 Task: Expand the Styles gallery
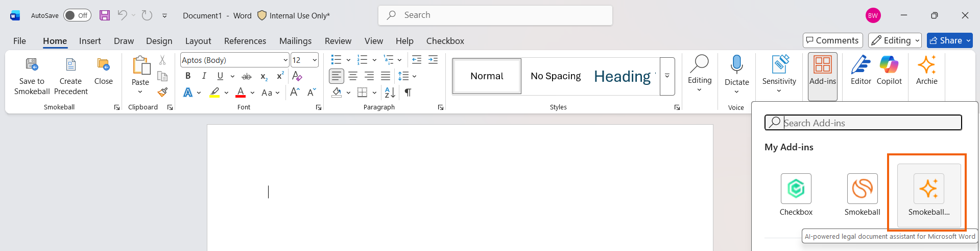[x=667, y=76]
